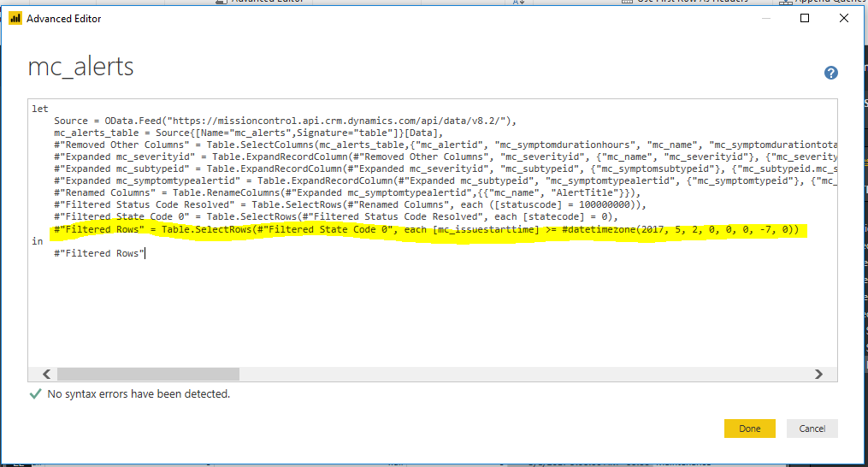Place cursor at final #"Filtered Rows" output line

click(x=99, y=253)
